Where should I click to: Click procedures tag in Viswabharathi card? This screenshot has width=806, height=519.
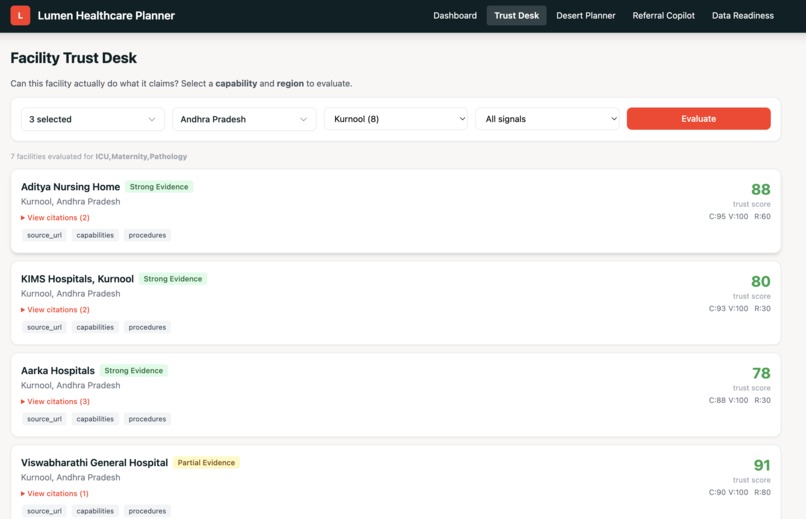click(147, 511)
